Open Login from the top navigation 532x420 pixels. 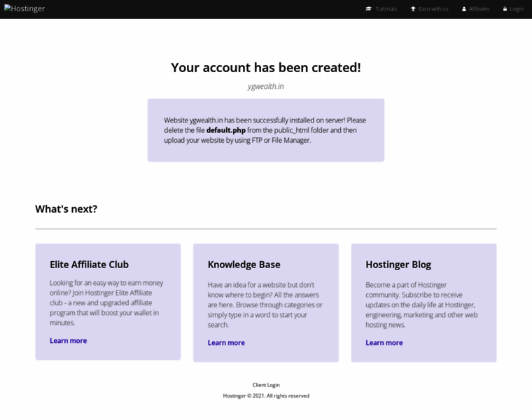[517, 9]
